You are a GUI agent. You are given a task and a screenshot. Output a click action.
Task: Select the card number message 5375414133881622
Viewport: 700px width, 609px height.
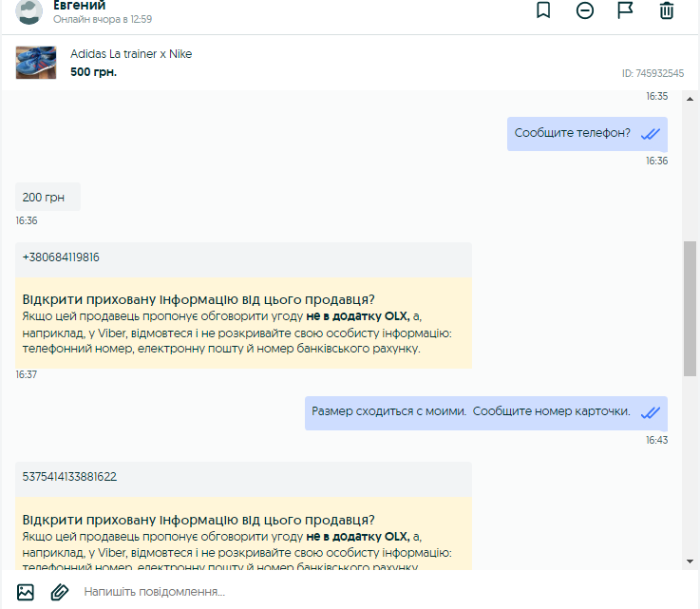pyautogui.click(x=69, y=477)
